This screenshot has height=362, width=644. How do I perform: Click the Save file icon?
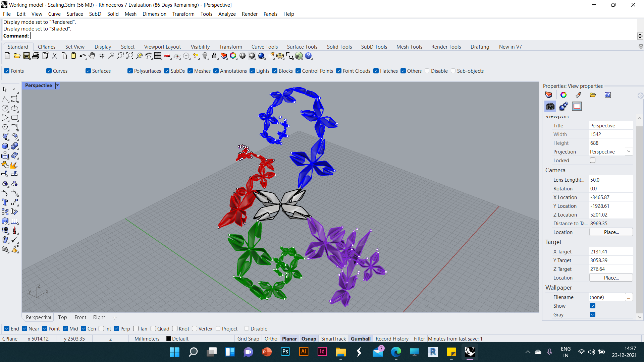pos(26,56)
